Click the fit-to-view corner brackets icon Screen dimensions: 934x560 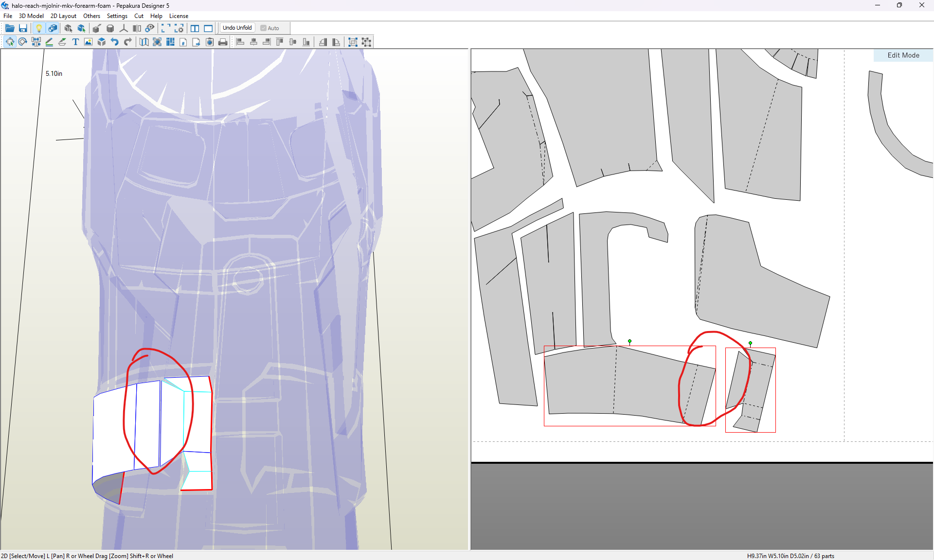pyautogui.click(x=166, y=28)
